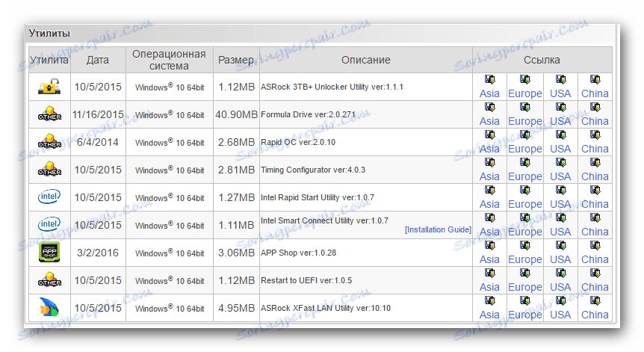The width and height of the screenshot is (644, 352).
Task: Click the Утилиты section header
Action: 49,34
